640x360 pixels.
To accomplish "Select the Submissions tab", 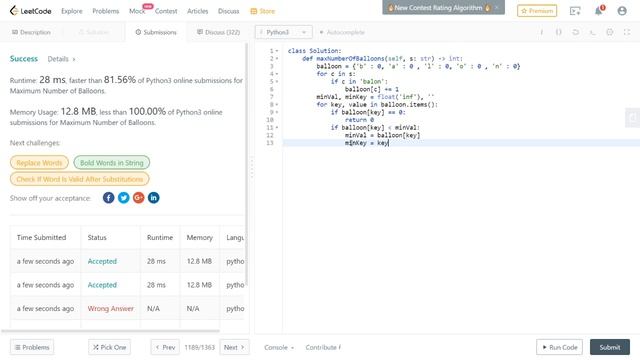I will [x=156, y=32].
